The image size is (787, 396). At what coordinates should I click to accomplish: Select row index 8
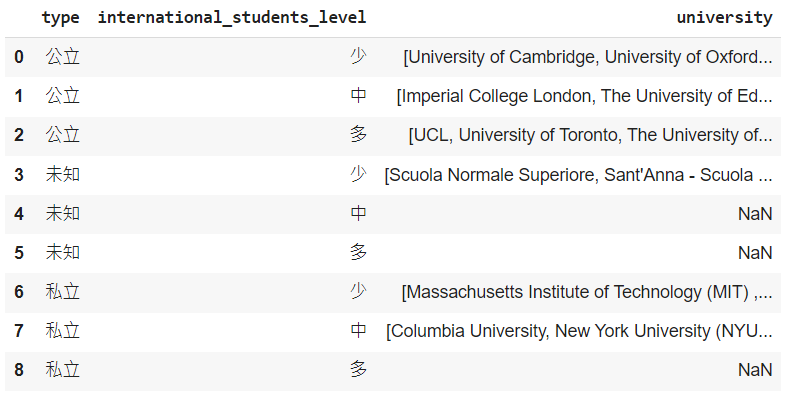point(19,370)
